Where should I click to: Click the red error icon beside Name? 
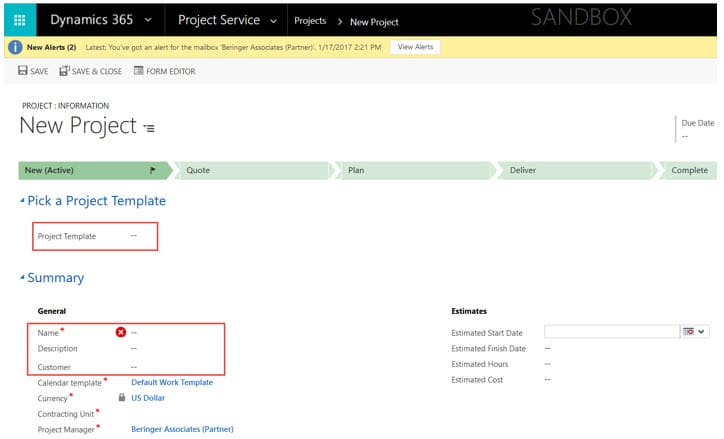(121, 332)
